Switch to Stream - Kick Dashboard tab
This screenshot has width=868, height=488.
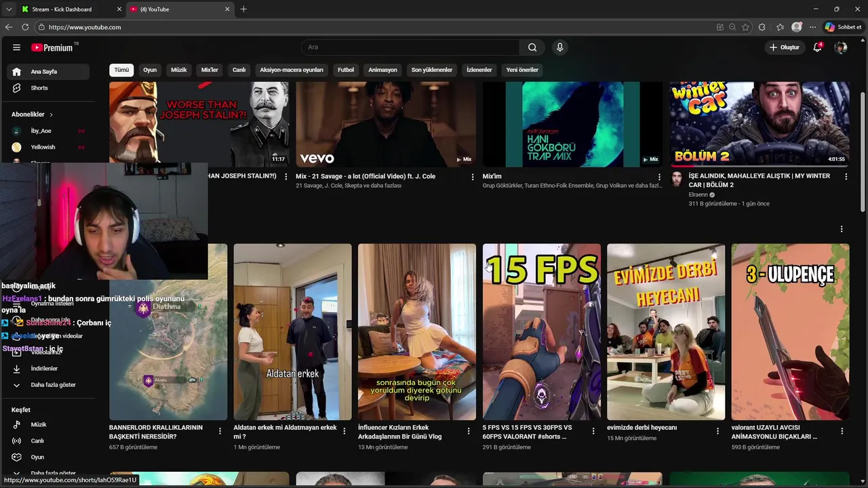(x=71, y=9)
